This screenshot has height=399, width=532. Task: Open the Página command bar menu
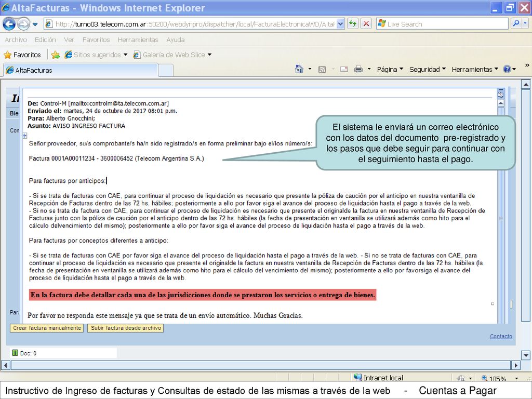[x=390, y=69]
